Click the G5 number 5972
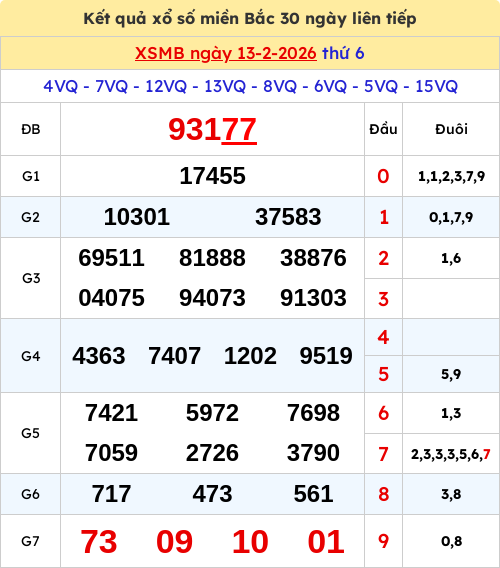500x568 pixels. point(213,413)
